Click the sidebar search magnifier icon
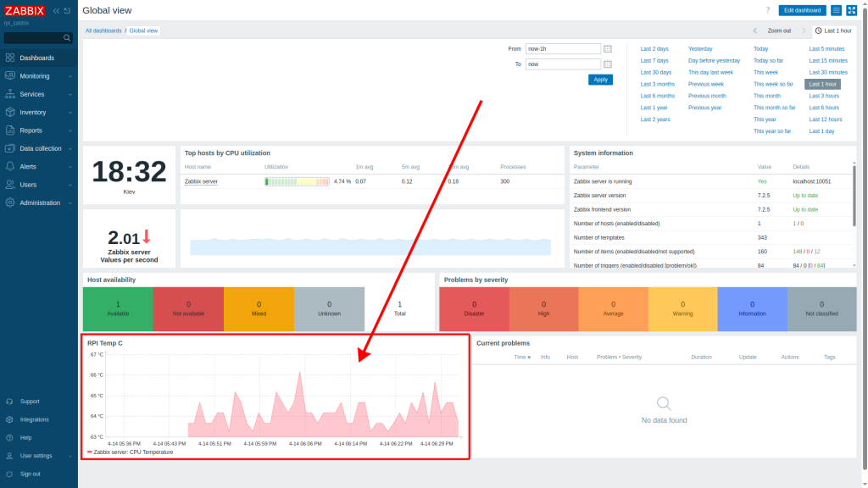This screenshot has height=488, width=868. tap(67, 37)
